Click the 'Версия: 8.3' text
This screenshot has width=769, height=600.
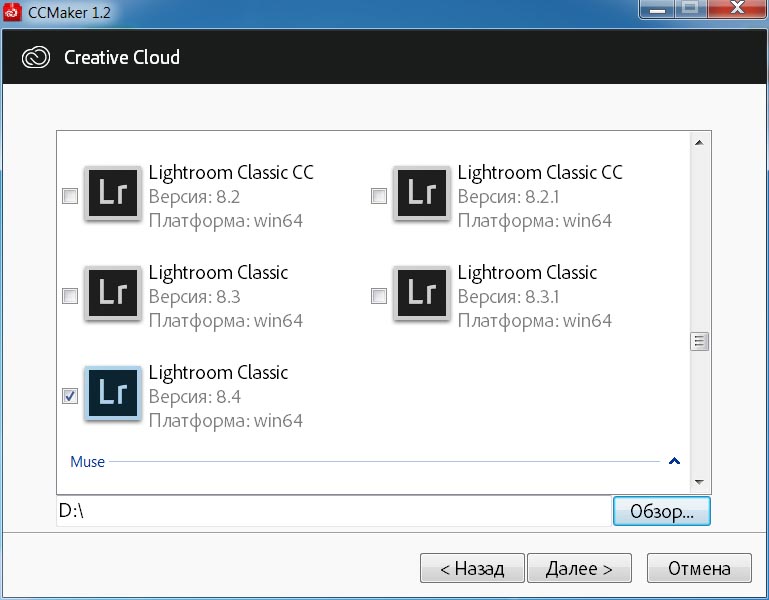click(x=195, y=297)
